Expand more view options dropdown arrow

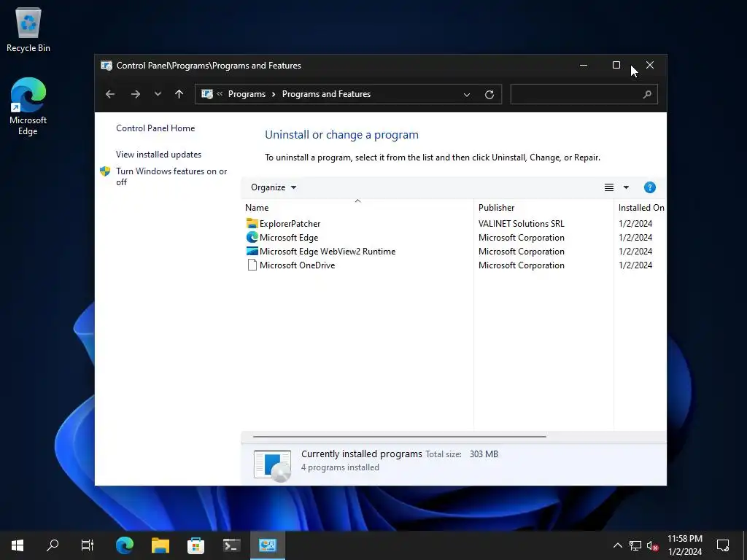(x=626, y=187)
